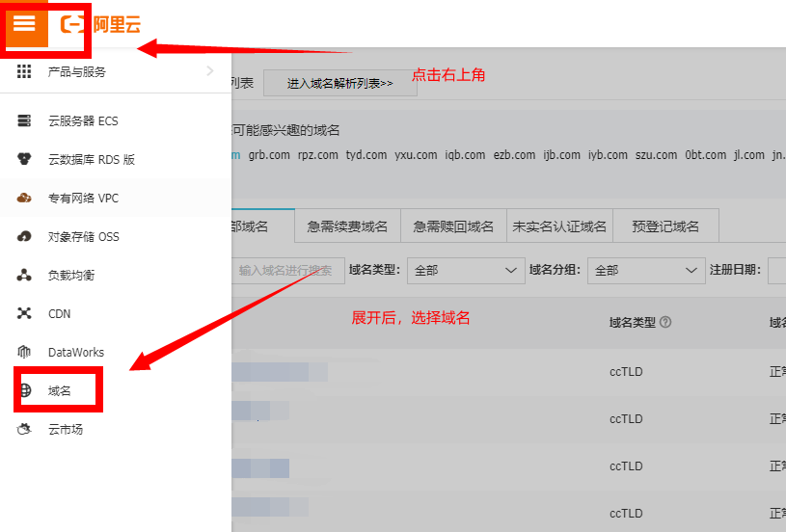Click the help icon beside 域名类型 header
The image size is (786, 532).
(x=665, y=322)
